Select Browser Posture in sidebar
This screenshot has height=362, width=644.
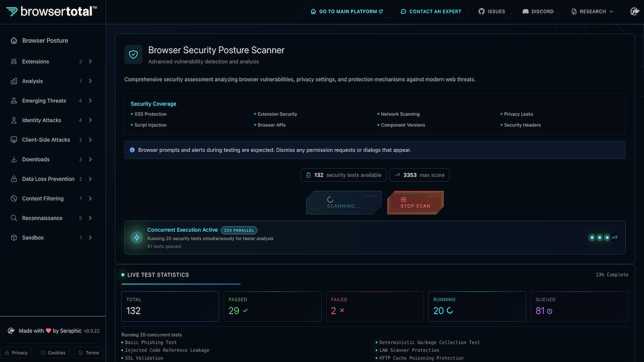(52, 40)
